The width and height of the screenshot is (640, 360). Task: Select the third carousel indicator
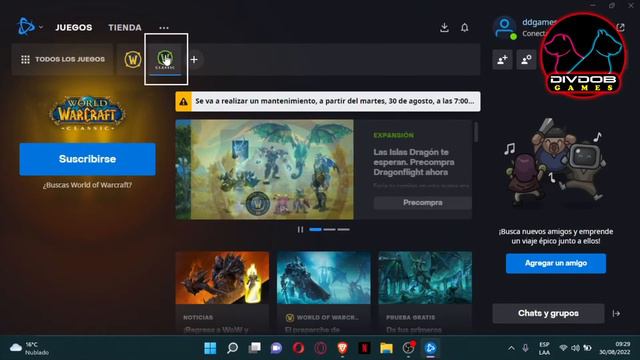point(344,229)
